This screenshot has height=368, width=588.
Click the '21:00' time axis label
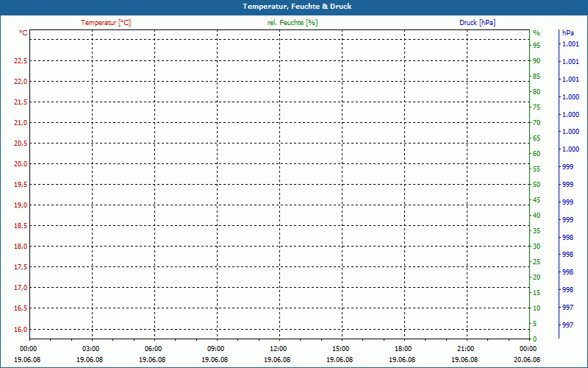pyautogui.click(x=466, y=349)
